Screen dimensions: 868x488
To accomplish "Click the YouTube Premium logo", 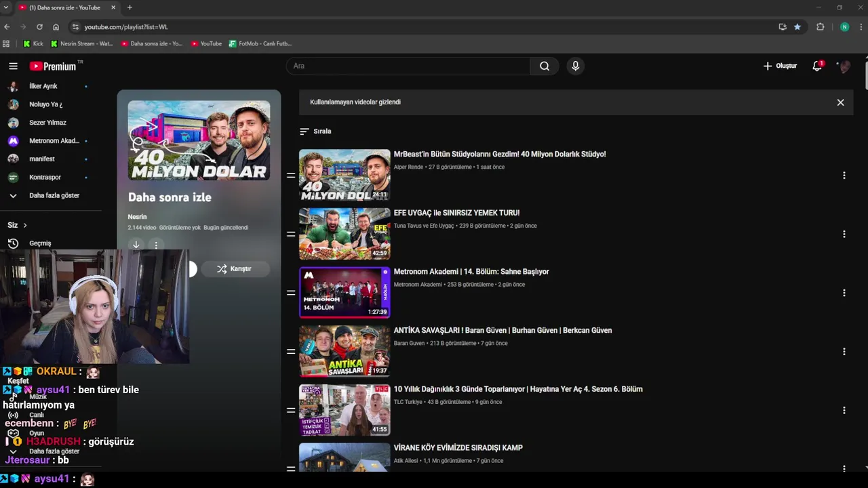I will click(53, 66).
